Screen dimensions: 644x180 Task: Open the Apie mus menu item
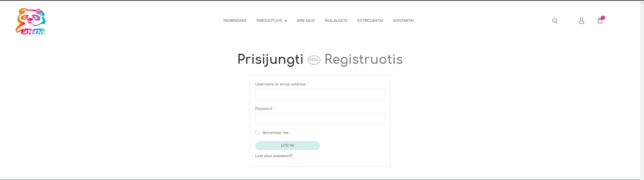[306, 21]
